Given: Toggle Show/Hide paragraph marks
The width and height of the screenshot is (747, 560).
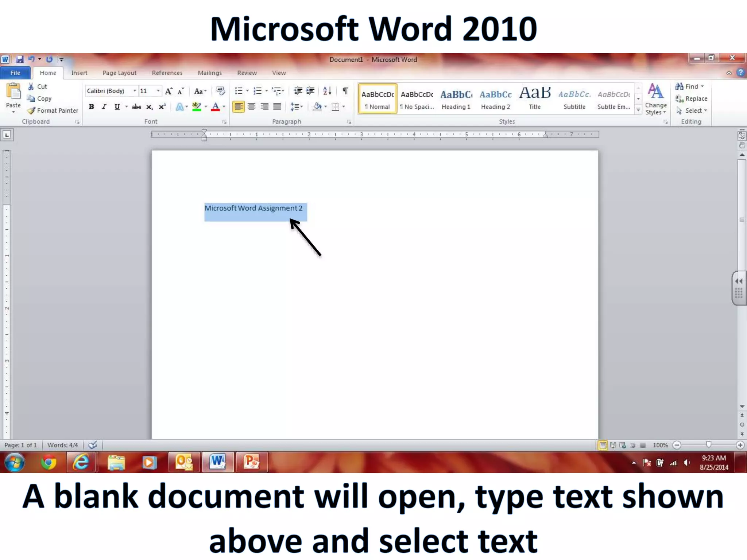Looking at the screenshot, I should pyautogui.click(x=345, y=91).
